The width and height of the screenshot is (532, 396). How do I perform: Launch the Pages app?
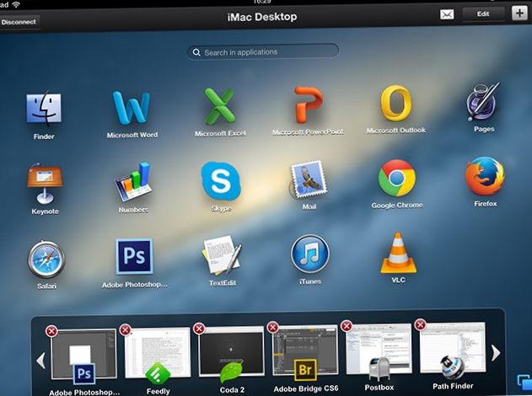483,101
